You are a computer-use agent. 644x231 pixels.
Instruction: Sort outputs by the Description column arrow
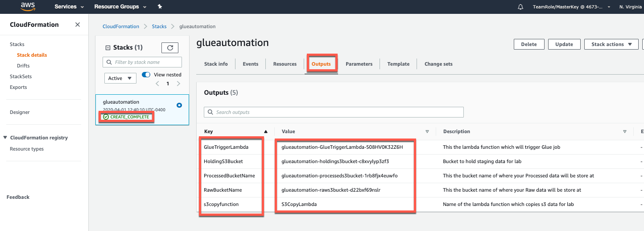point(625,132)
